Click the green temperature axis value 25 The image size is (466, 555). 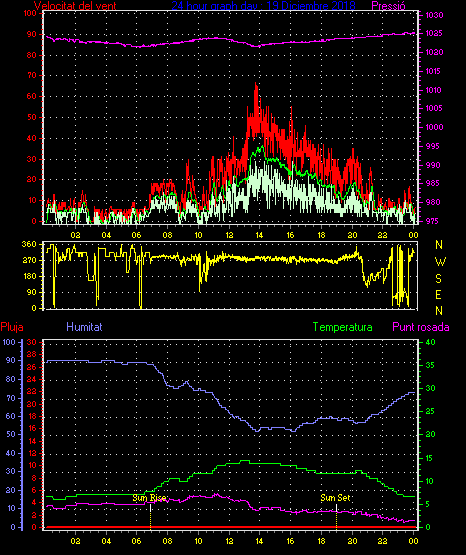pos(430,411)
